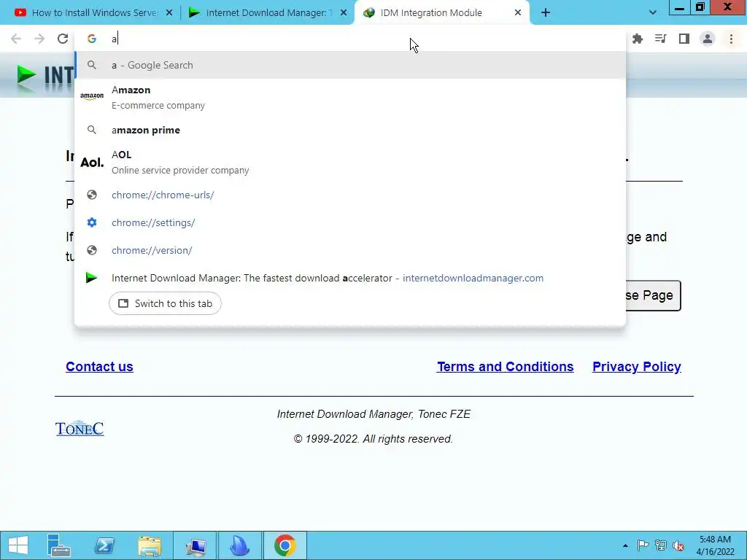Open the Action Center flag icon
747x560 pixels.
(x=643, y=545)
